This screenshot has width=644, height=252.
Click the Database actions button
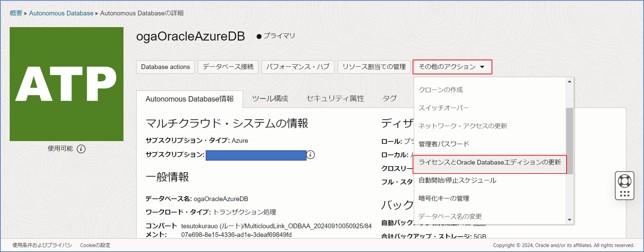click(x=165, y=67)
